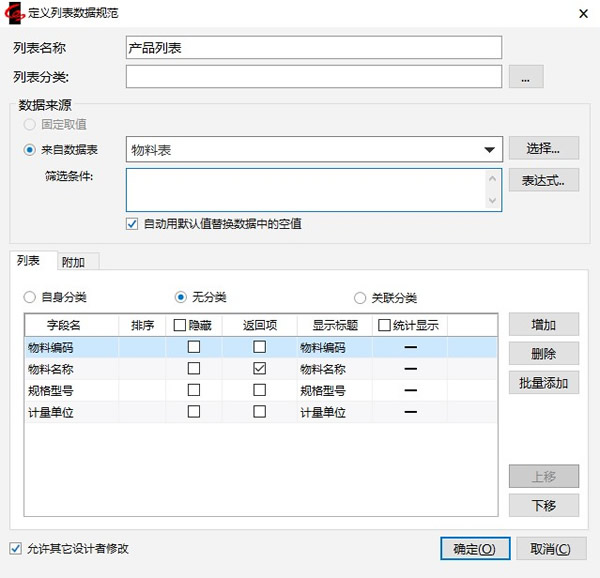This screenshot has height=578, width=600.
Task: Expand the 物料表 data table dropdown
Action: 489,150
